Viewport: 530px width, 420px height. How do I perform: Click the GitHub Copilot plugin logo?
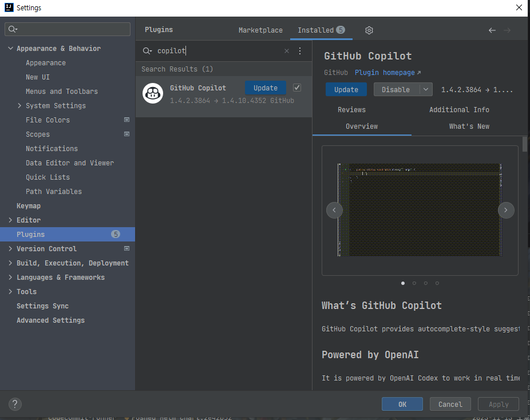(153, 94)
